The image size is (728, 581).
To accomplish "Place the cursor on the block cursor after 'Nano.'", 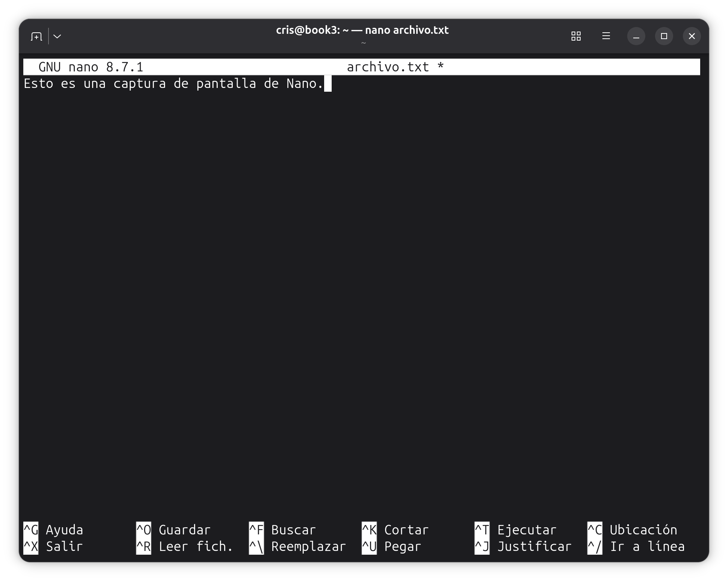I will click(x=328, y=83).
